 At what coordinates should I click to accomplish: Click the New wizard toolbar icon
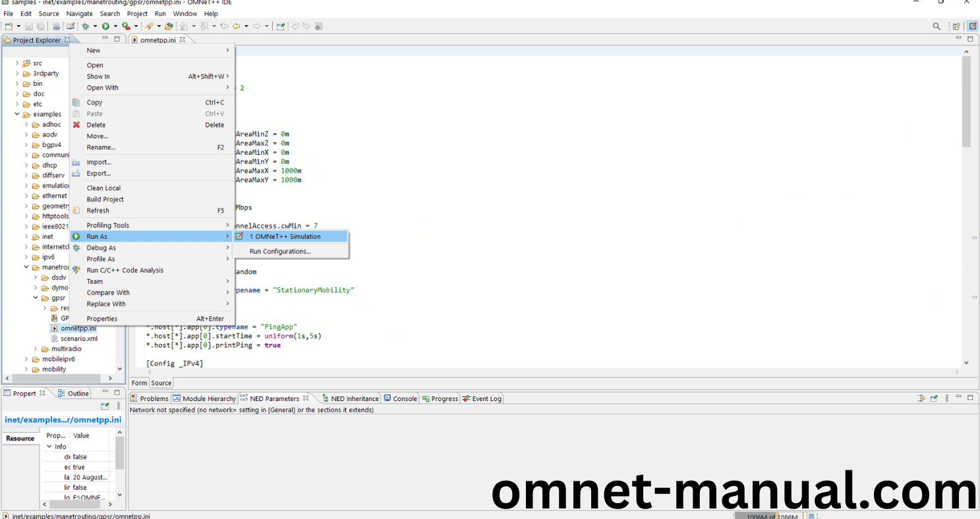pos(9,26)
